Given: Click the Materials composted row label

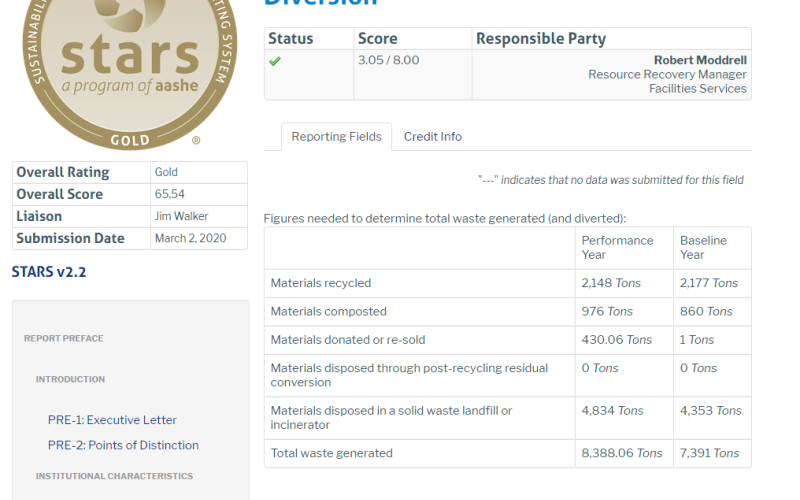Looking at the screenshot, I should (328, 311).
